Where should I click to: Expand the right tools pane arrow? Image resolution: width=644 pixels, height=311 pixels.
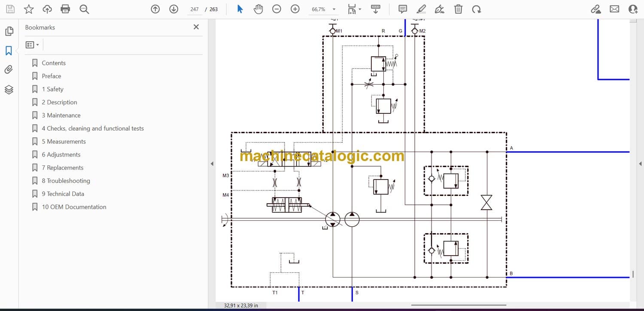[640, 164]
